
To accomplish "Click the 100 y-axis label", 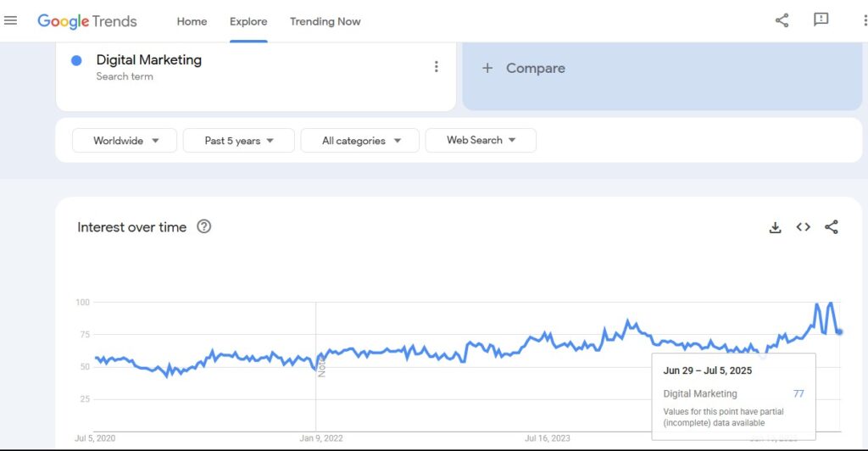I will tap(82, 302).
